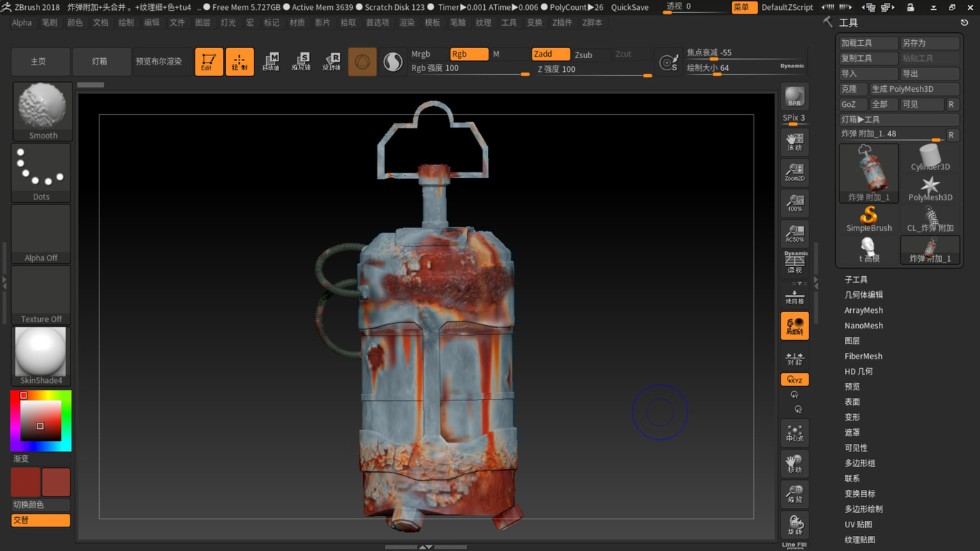Select the 缩放轴 Scale gizmo icon
This screenshot has width=980, height=551.
(301, 62)
